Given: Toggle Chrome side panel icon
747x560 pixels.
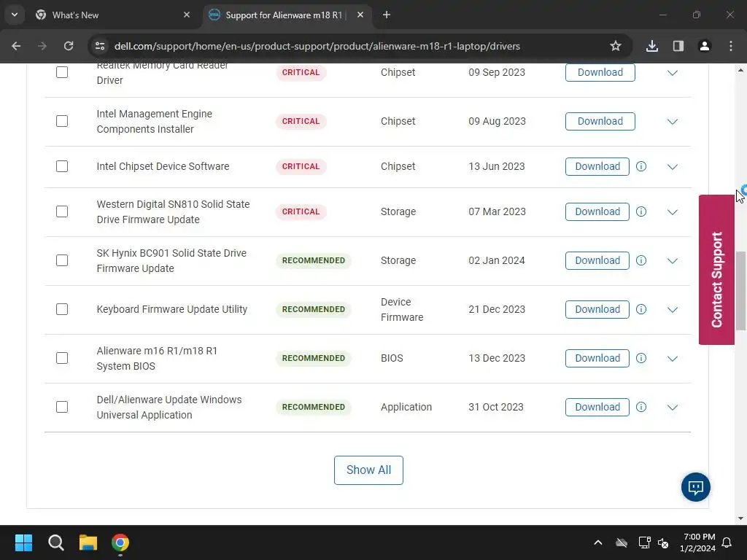Looking at the screenshot, I should pyautogui.click(x=678, y=46).
